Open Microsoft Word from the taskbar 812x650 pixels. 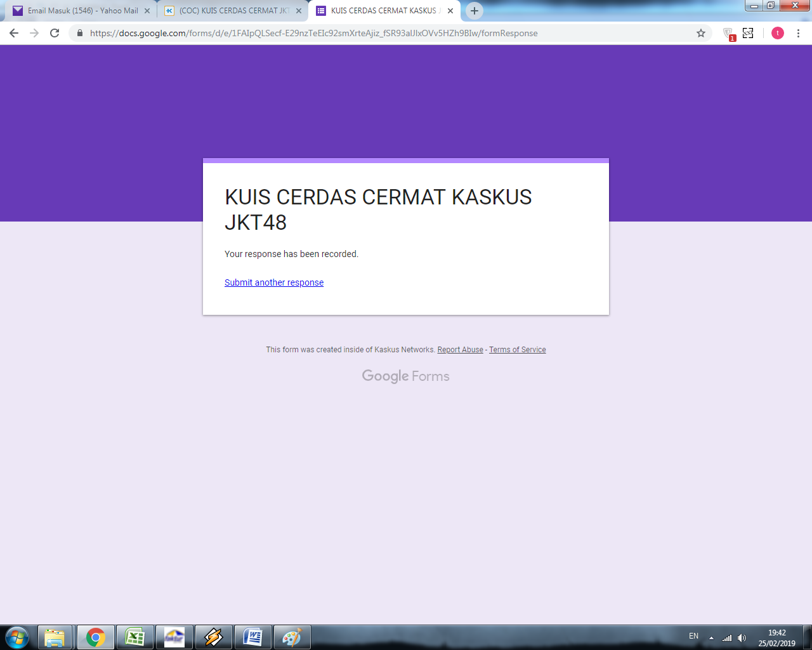(x=253, y=636)
